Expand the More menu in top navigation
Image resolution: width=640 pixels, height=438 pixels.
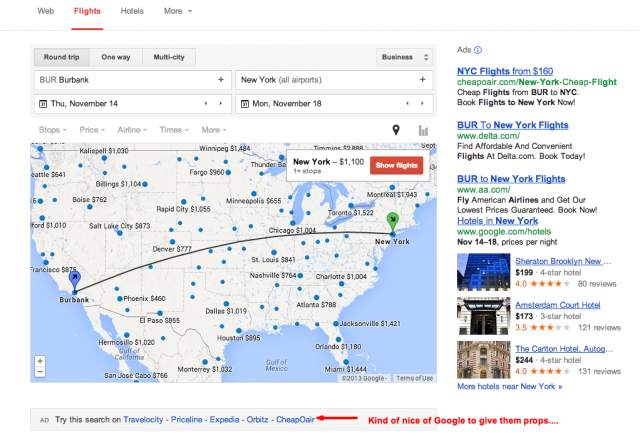pos(178,11)
